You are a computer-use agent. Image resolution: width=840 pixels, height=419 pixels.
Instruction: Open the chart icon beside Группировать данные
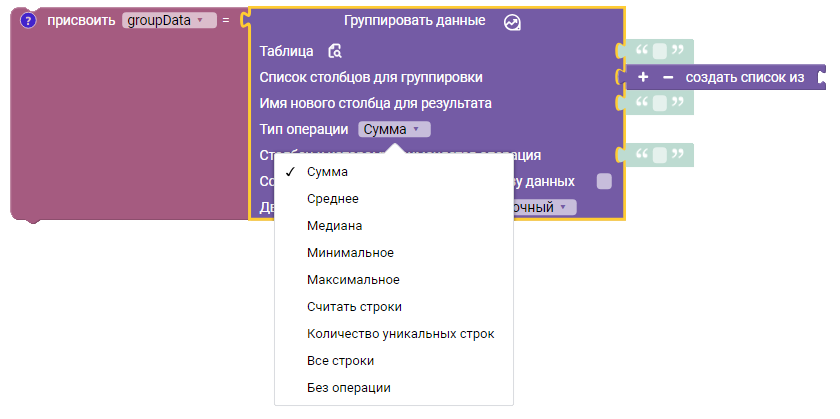click(512, 22)
